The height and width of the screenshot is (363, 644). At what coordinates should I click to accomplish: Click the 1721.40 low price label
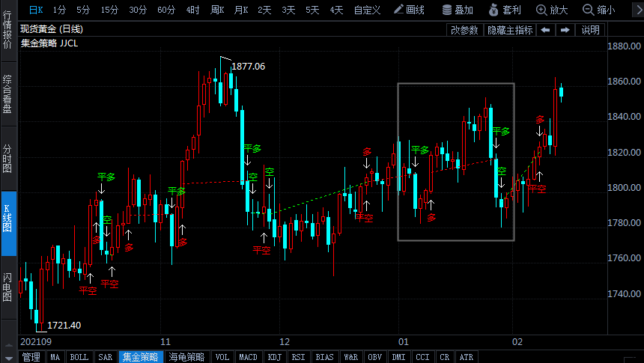pyautogui.click(x=64, y=326)
